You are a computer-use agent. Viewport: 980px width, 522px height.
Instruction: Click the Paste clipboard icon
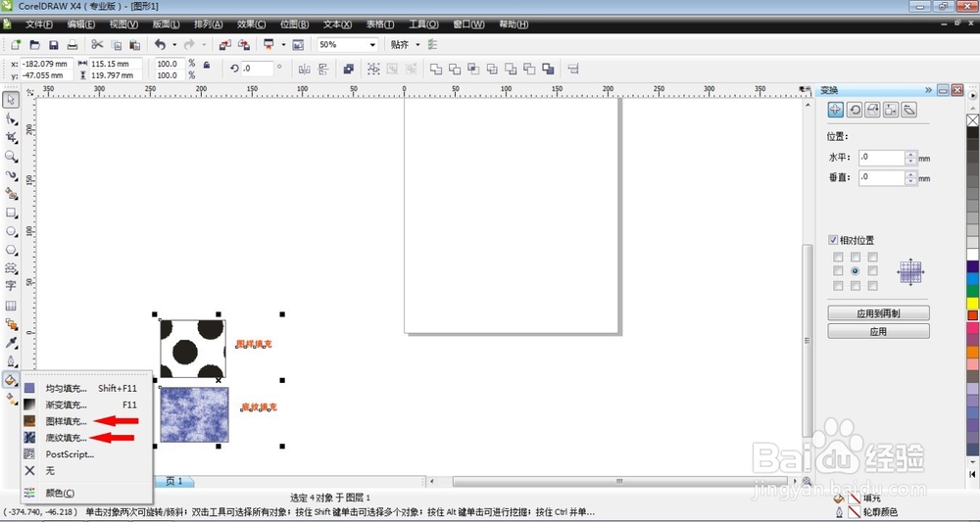coord(134,44)
